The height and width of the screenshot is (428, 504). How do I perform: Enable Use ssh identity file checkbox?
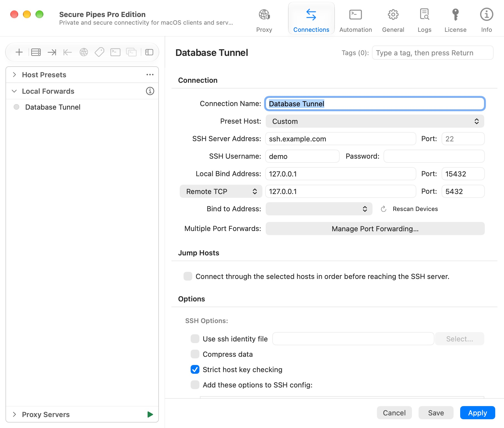pyautogui.click(x=195, y=339)
